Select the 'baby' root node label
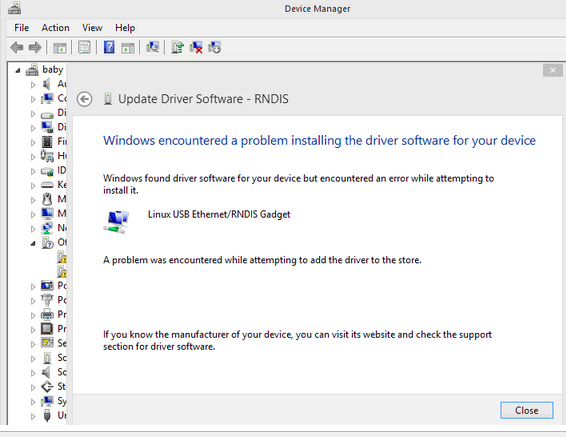 pos(53,70)
